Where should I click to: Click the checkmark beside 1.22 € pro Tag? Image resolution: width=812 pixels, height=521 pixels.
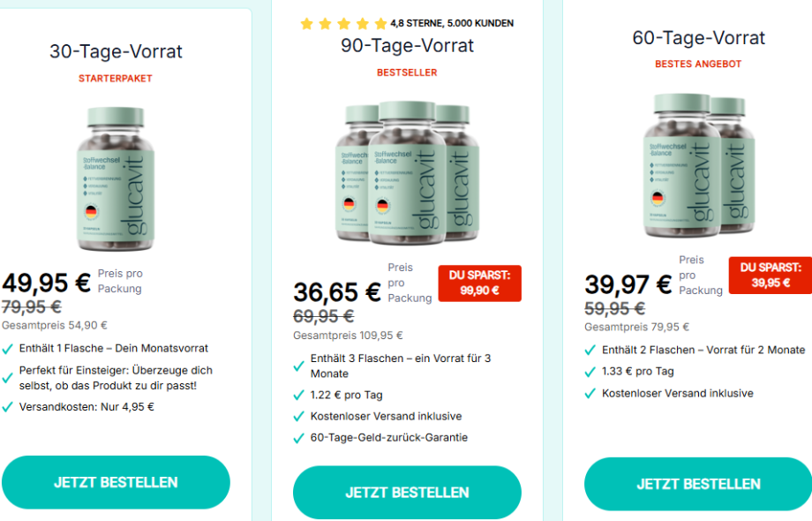tap(299, 396)
